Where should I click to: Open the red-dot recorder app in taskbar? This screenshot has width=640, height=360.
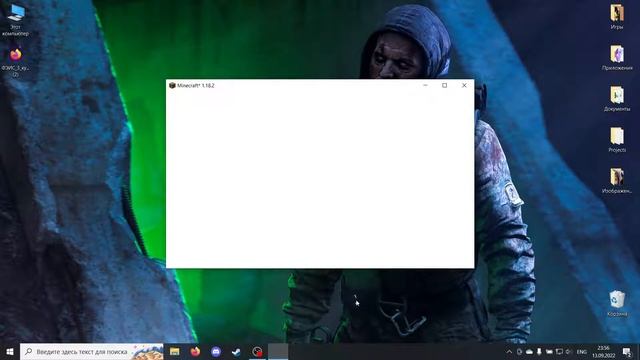click(x=257, y=351)
